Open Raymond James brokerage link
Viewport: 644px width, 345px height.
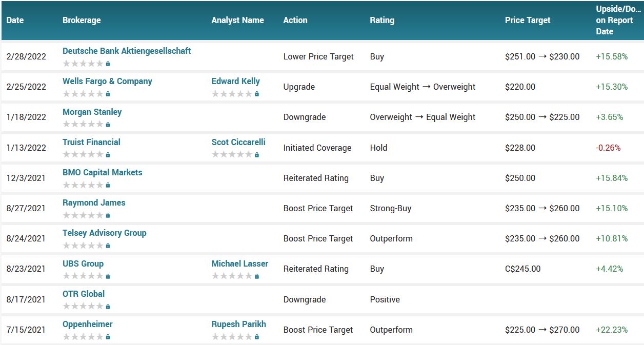(94, 202)
